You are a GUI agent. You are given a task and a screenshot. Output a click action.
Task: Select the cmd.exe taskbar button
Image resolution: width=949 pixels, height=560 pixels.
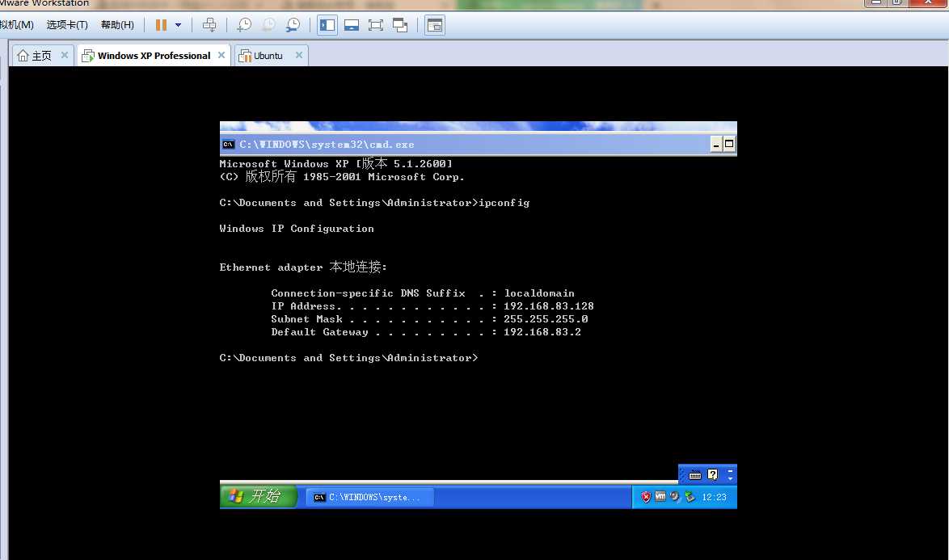pyautogui.click(x=370, y=497)
